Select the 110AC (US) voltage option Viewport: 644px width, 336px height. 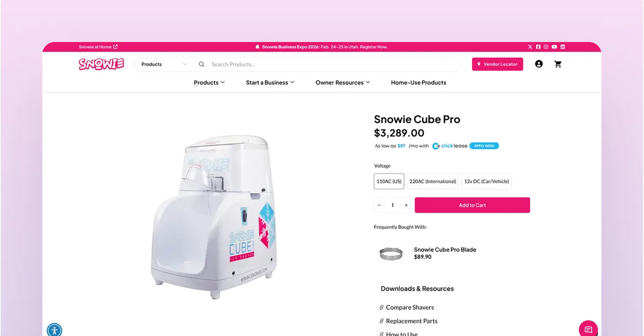pos(389,181)
